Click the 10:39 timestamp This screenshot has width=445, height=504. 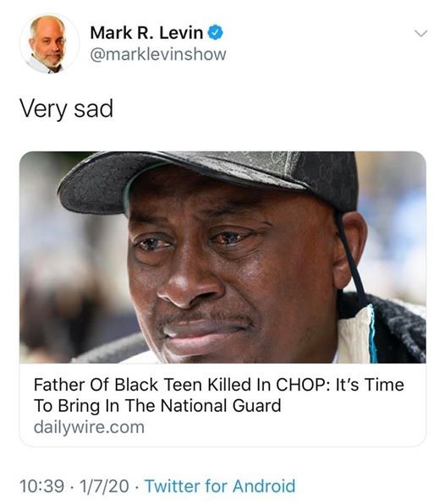41,485
